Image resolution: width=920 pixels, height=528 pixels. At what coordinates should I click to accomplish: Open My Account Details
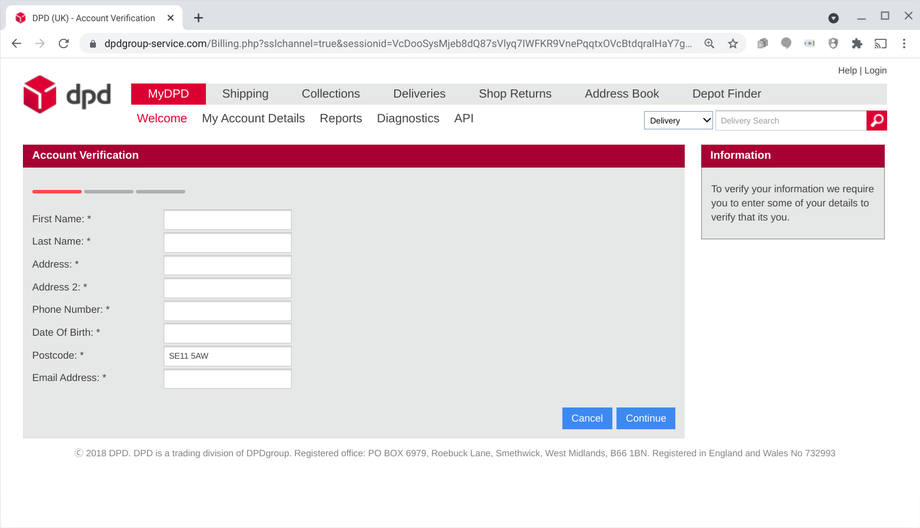[253, 119]
